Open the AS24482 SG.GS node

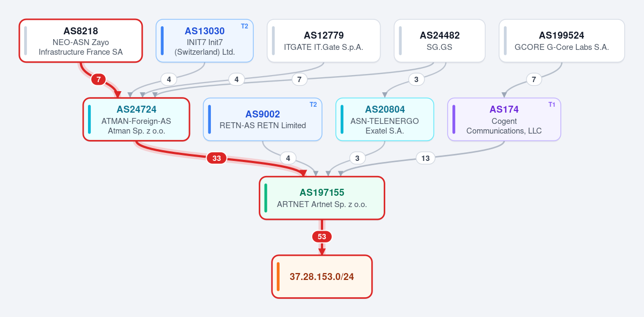pyautogui.click(x=440, y=41)
